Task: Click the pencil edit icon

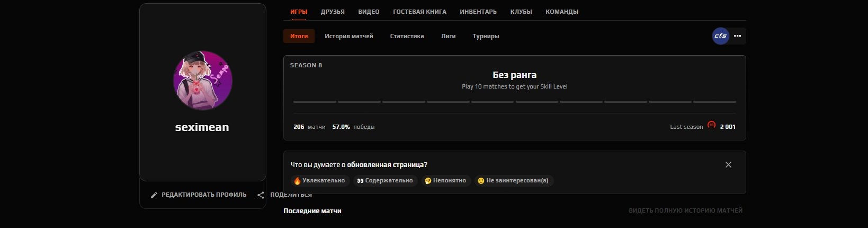Action: point(154,195)
